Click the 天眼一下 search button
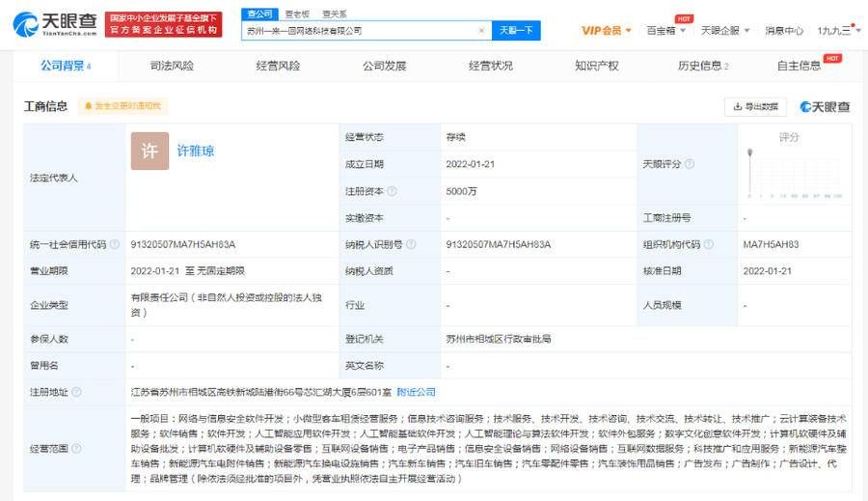 [x=516, y=31]
